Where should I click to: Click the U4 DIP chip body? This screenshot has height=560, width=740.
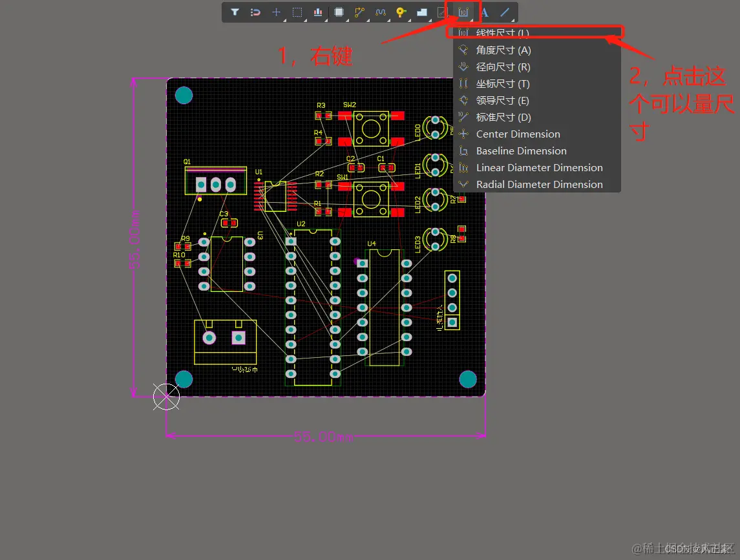tap(385, 307)
